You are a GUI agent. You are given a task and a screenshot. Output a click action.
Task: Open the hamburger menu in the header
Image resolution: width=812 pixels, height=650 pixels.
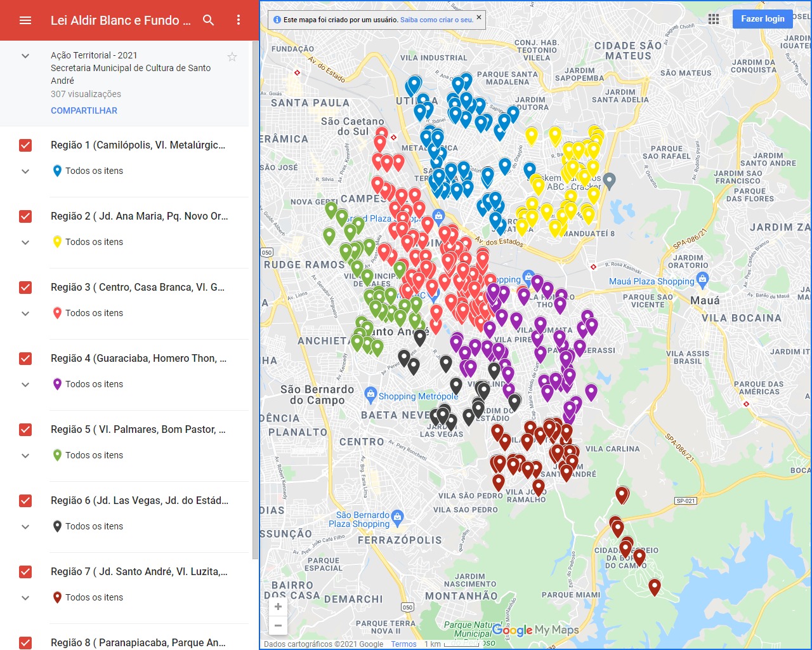coord(25,20)
